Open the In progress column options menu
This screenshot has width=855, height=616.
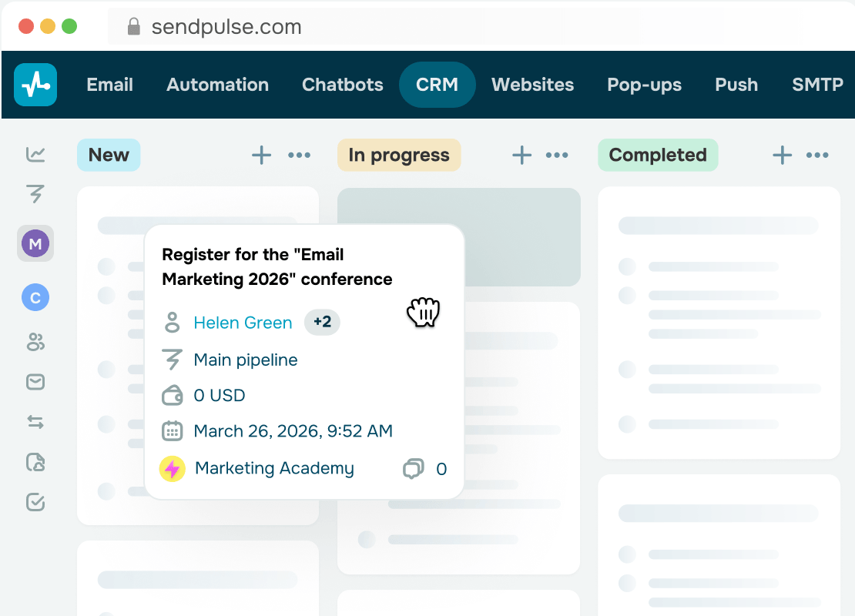pyautogui.click(x=557, y=155)
